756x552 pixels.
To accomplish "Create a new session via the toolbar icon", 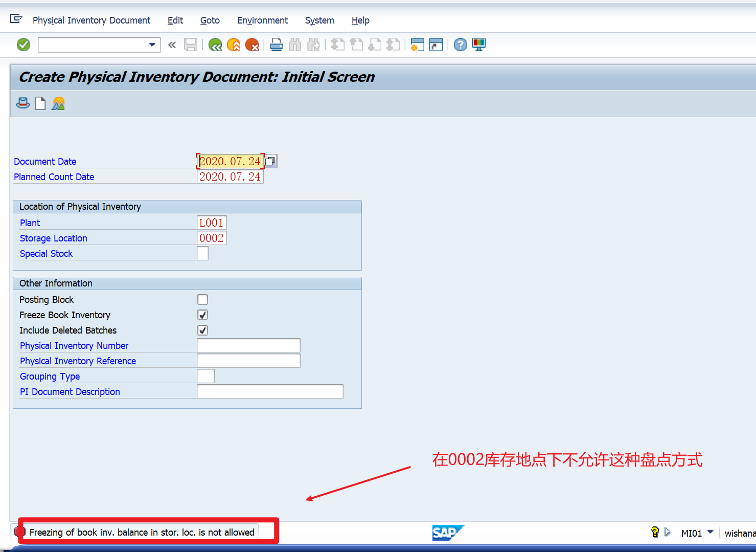I will tap(417, 45).
